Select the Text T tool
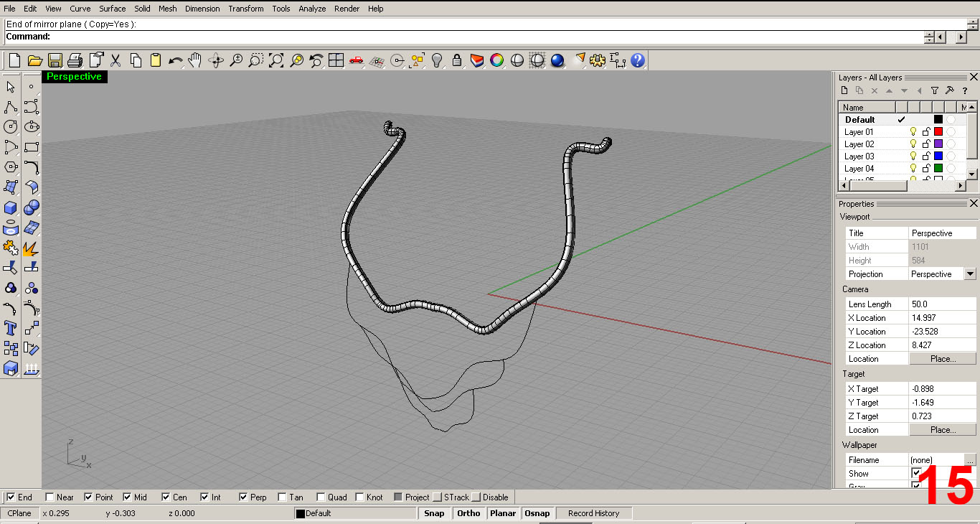Image resolution: width=980 pixels, height=524 pixels. (x=11, y=328)
